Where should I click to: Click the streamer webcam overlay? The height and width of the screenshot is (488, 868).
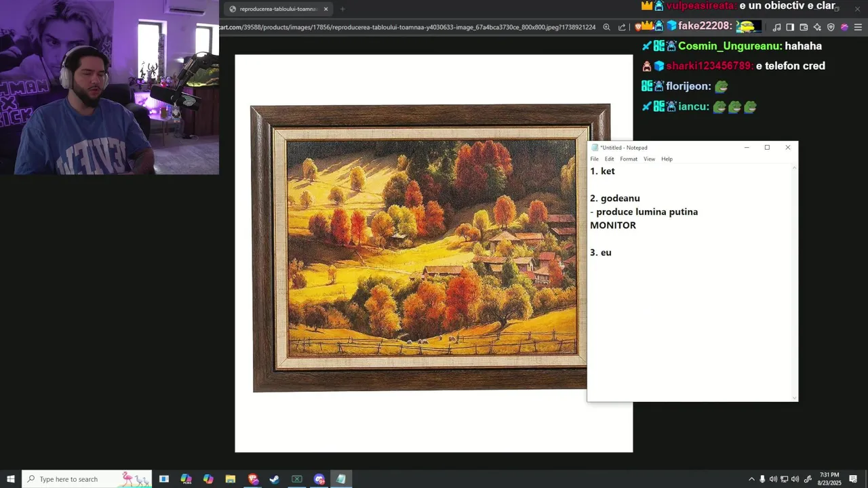(109, 87)
